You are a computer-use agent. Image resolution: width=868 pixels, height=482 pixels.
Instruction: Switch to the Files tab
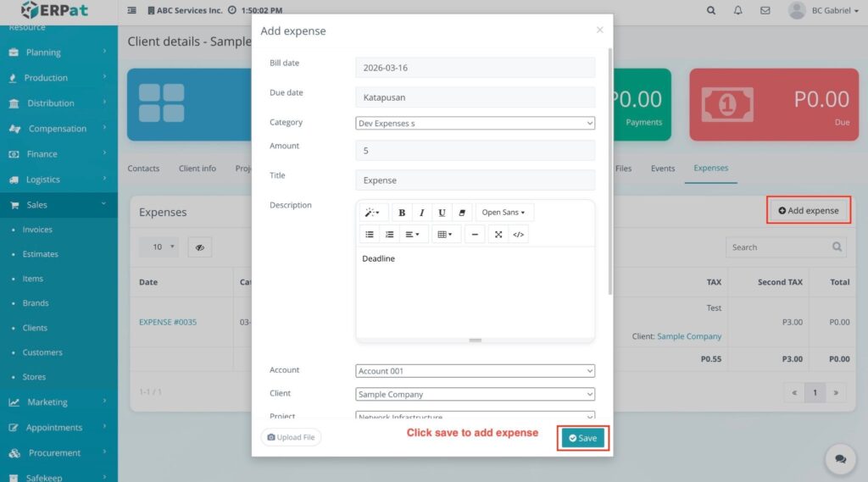click(623, 169)
